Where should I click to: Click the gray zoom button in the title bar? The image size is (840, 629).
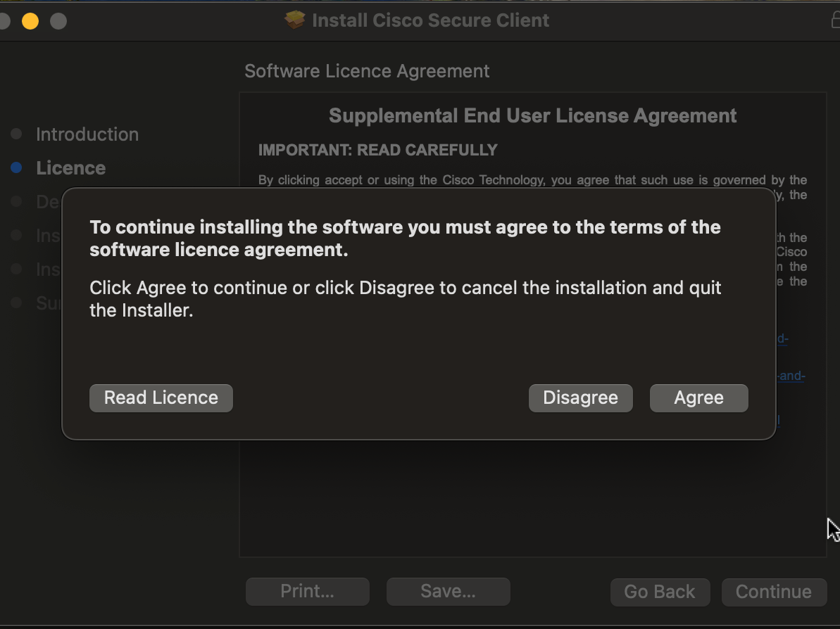(58, 21)
